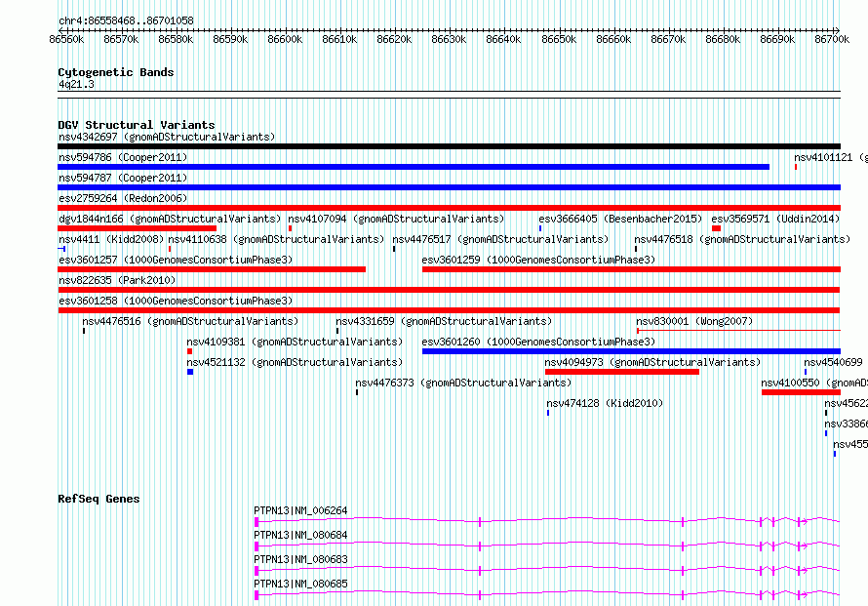Click the 4q21.3 cytogenetic band label

pos(76,84)
